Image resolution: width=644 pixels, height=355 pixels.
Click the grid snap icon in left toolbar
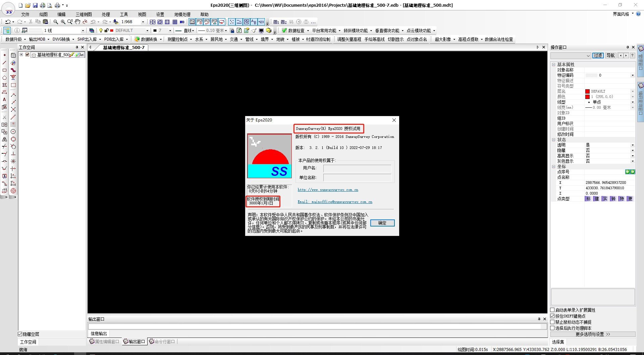pos(13,124)
